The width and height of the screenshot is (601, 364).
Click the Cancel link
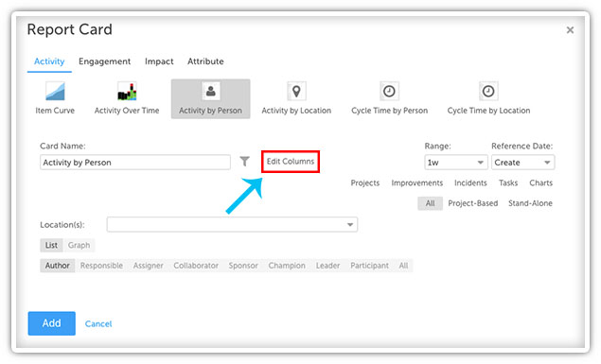click(98, 323)
